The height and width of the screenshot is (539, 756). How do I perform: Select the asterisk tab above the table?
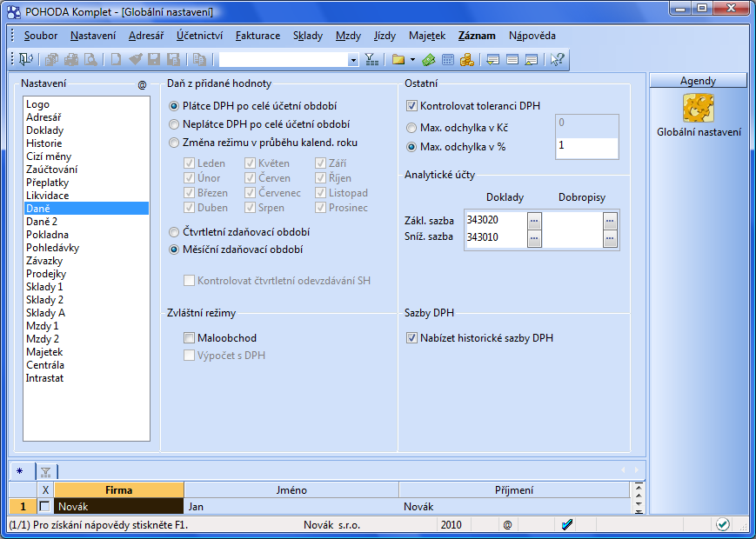click(20, 471)
